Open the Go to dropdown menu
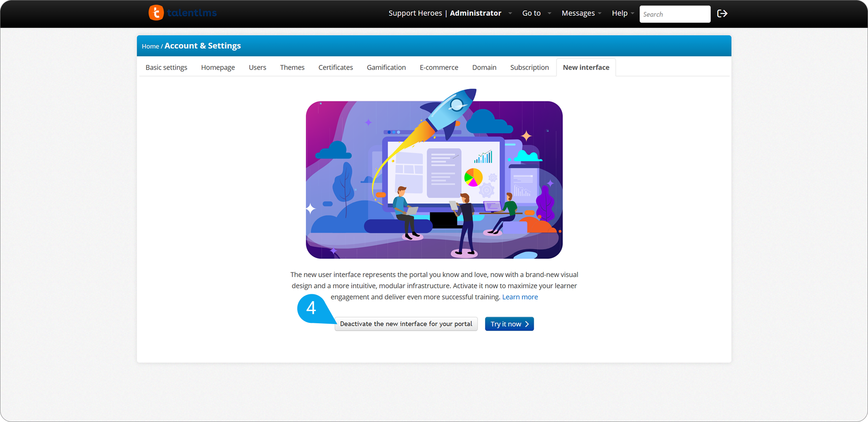868x422 pixels. 536,13
